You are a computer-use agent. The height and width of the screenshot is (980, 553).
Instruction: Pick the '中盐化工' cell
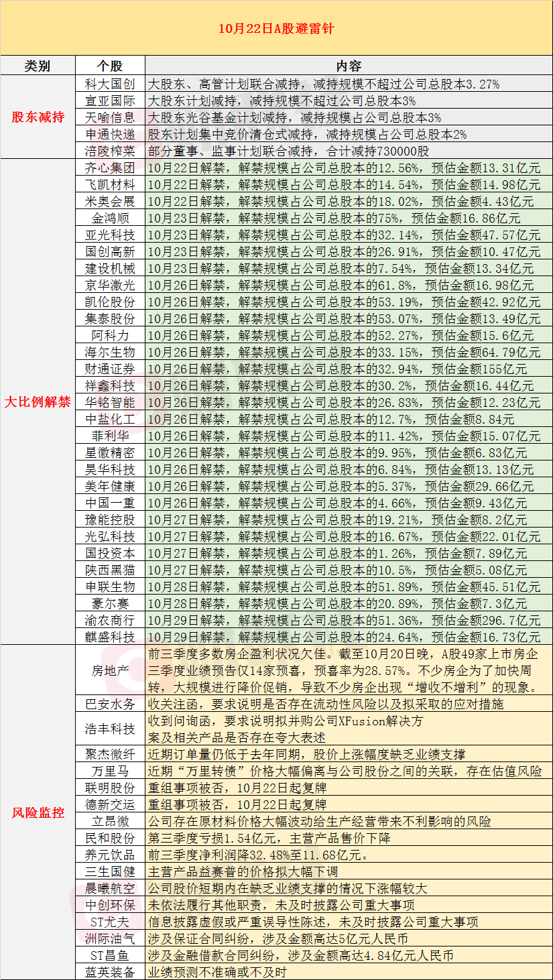point(110,419)
